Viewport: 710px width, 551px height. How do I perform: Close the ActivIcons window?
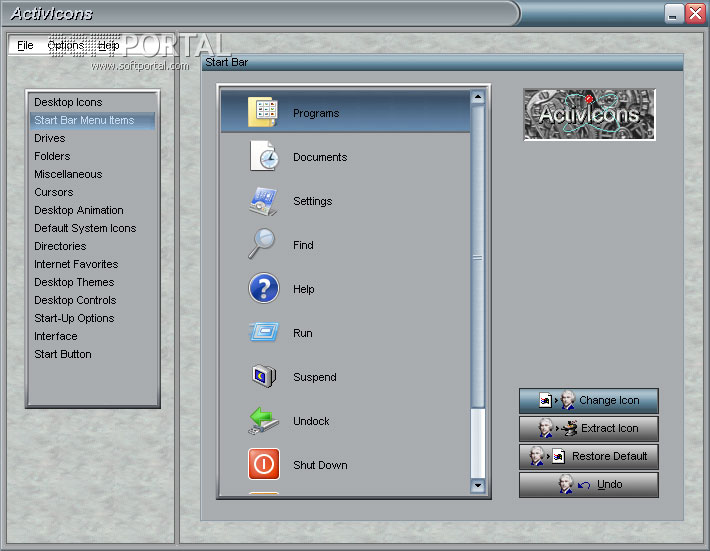[695, 14]
